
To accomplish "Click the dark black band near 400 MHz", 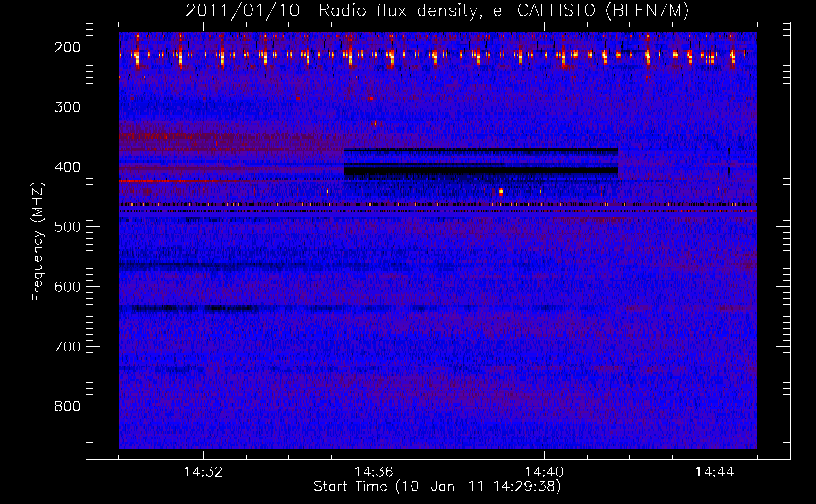I will pyautogui.click(x=481, y=171).
